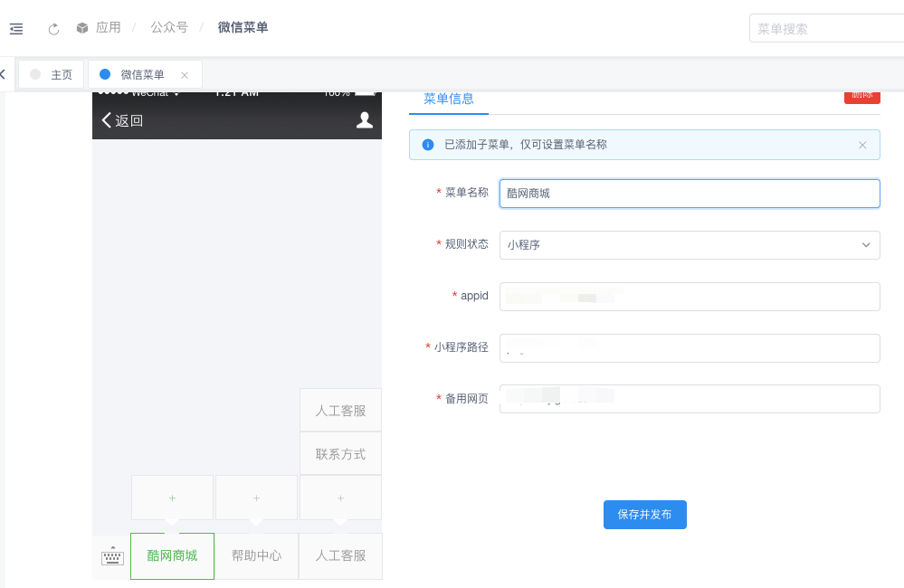Click the left arrow beside the tabs
904x588 pixels.
(3, 74)
